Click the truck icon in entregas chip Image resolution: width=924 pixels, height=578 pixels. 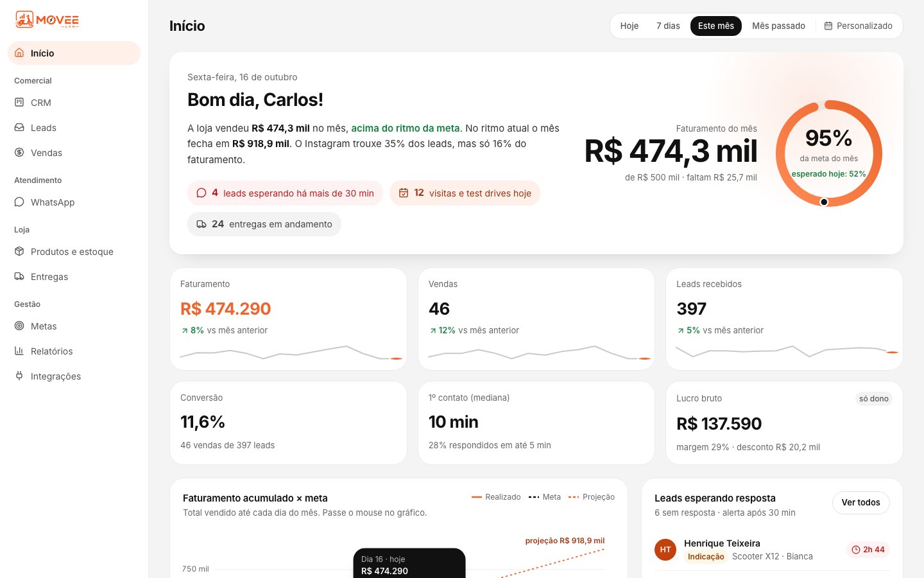point(201,224)
